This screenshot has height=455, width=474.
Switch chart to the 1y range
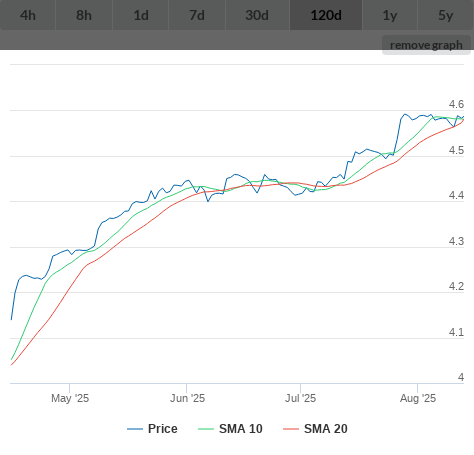point(390,15)
